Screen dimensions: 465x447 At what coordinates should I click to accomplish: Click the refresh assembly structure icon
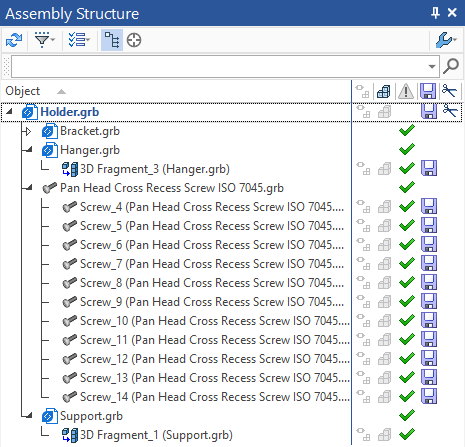pyautogui.click(x=14, y=40)
